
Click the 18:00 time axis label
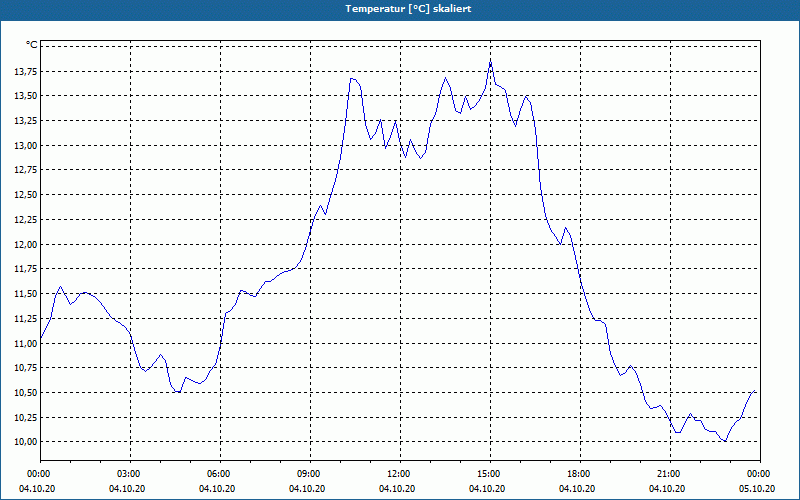(x=581, y=474)
